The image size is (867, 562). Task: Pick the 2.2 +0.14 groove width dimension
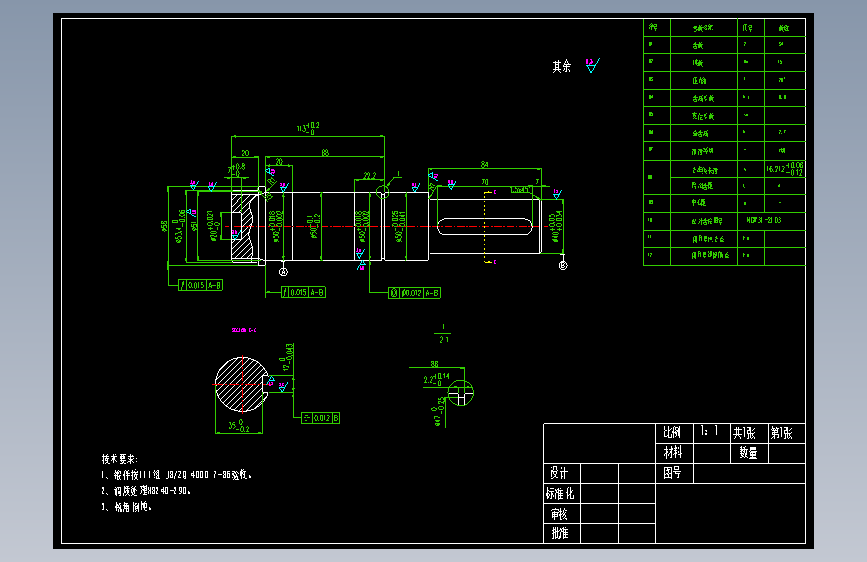pos(436,379)
